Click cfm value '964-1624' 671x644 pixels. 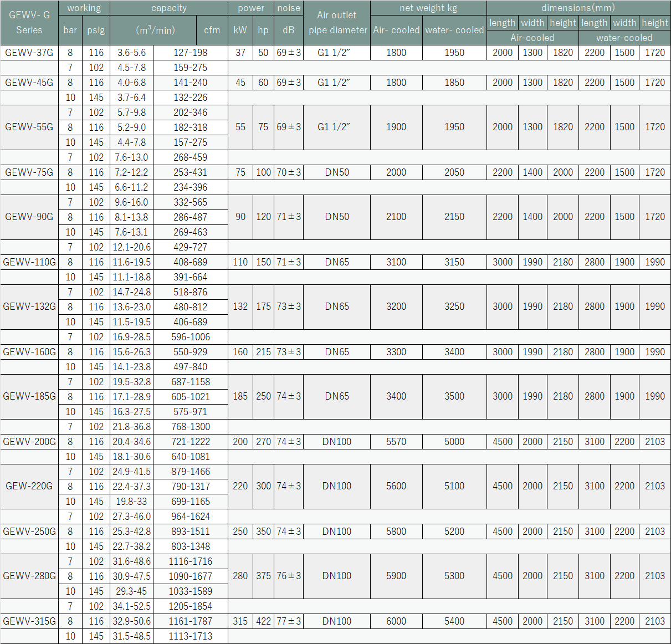(191, 517)
